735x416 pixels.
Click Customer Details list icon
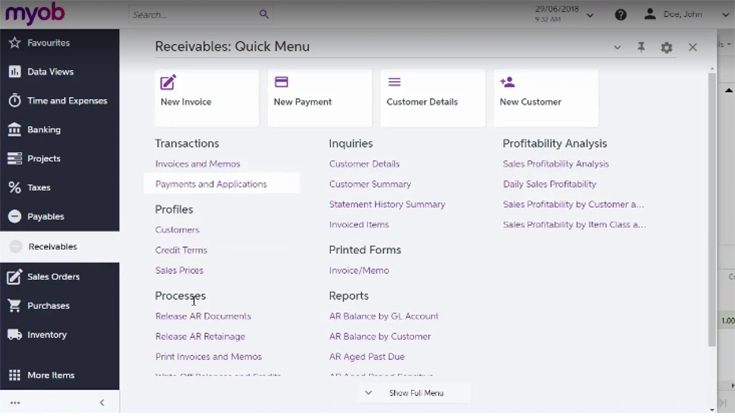pyautogui.click(x=395, y=82)
